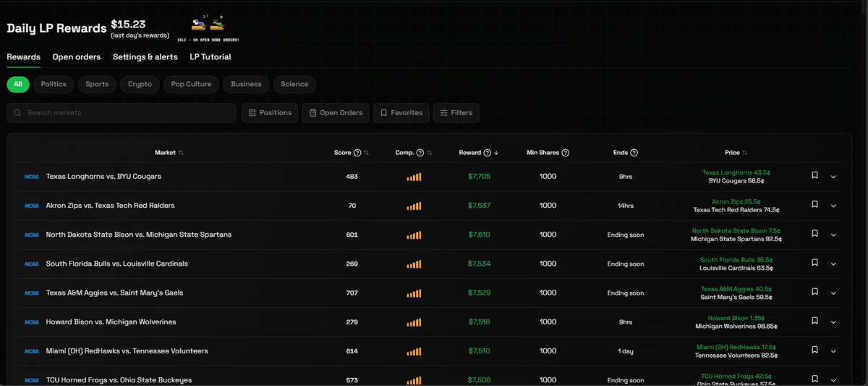The width and height of the screenshot is (868, 386).
Task: Click the idle pixel-art status icon
Action: 208,28
